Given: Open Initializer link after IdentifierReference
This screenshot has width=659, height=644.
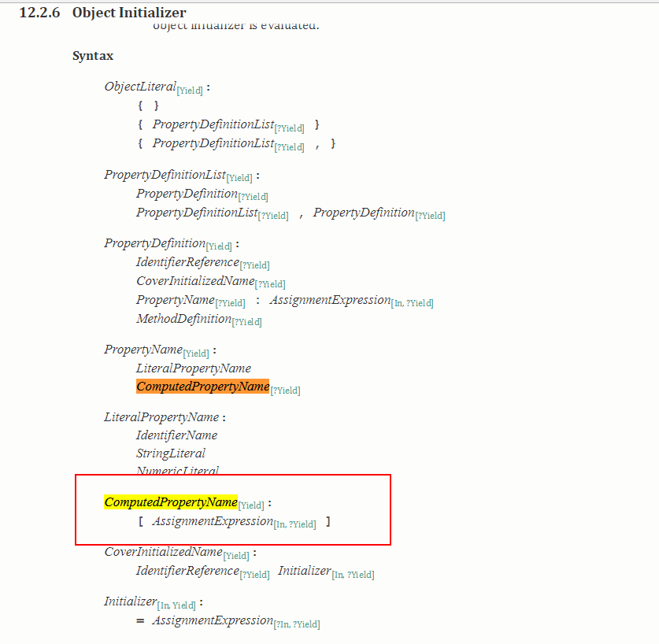Looking at the screenshot, I should pos(305,571).
